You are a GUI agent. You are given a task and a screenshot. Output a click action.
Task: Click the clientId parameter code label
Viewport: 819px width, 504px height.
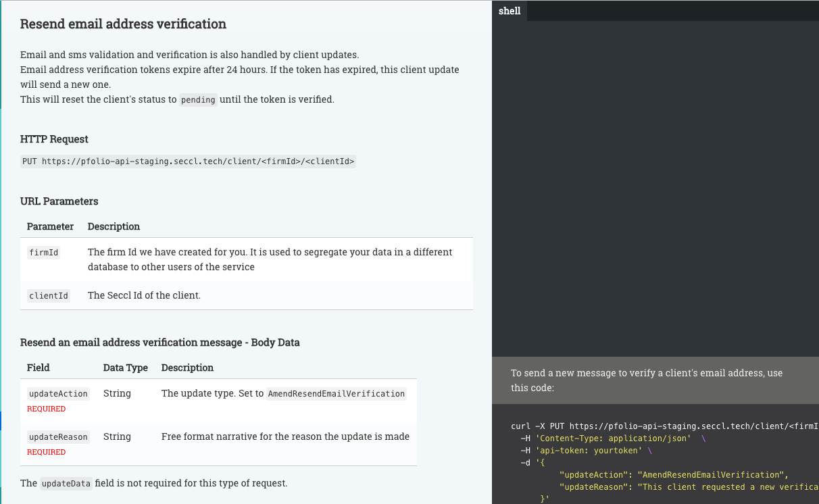pos(48,295)
